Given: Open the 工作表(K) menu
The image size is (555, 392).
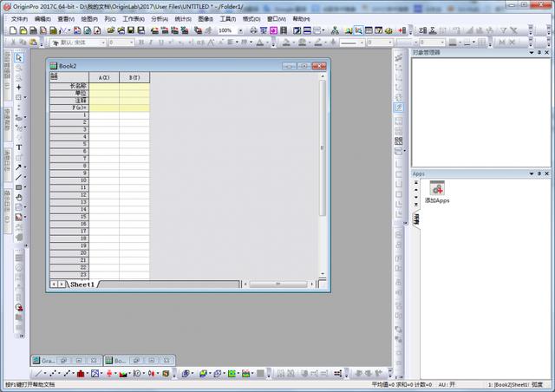Looking at the screenshot, I should point(133,18).
